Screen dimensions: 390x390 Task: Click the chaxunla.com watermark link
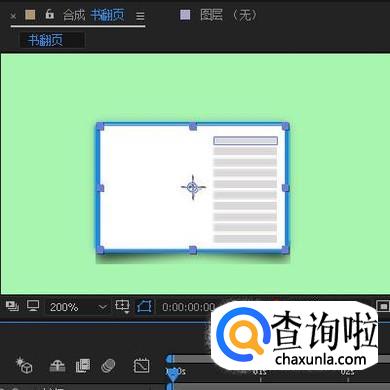point(321,360)
